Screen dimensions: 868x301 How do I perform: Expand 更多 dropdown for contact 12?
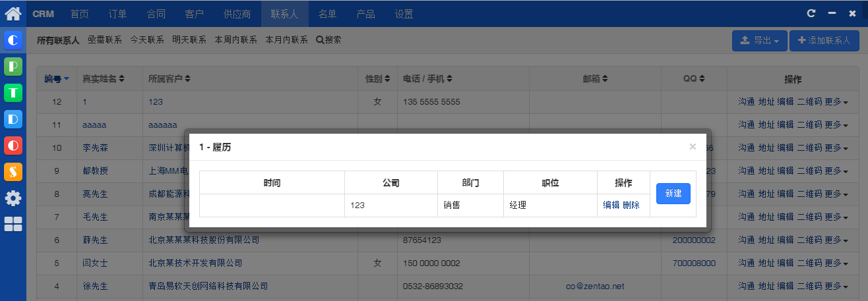[834, 102]
